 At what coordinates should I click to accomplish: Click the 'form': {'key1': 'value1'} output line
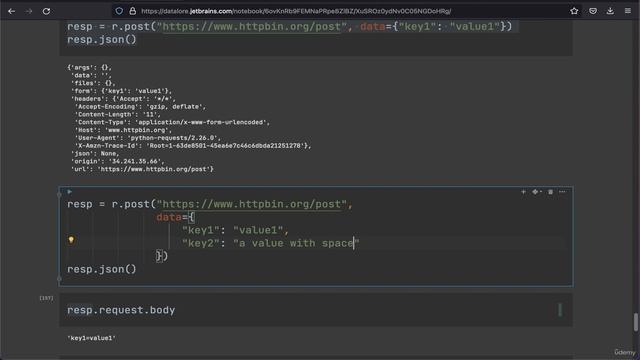(x=121, y=91)
